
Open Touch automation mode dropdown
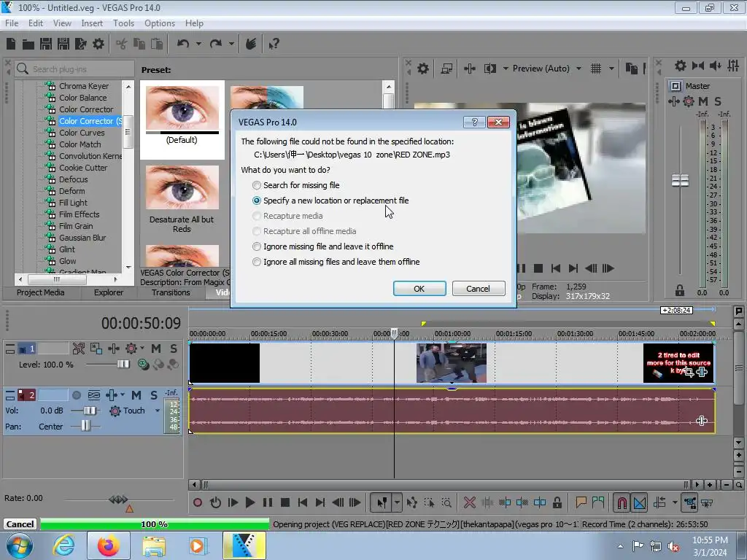point(158,411)
